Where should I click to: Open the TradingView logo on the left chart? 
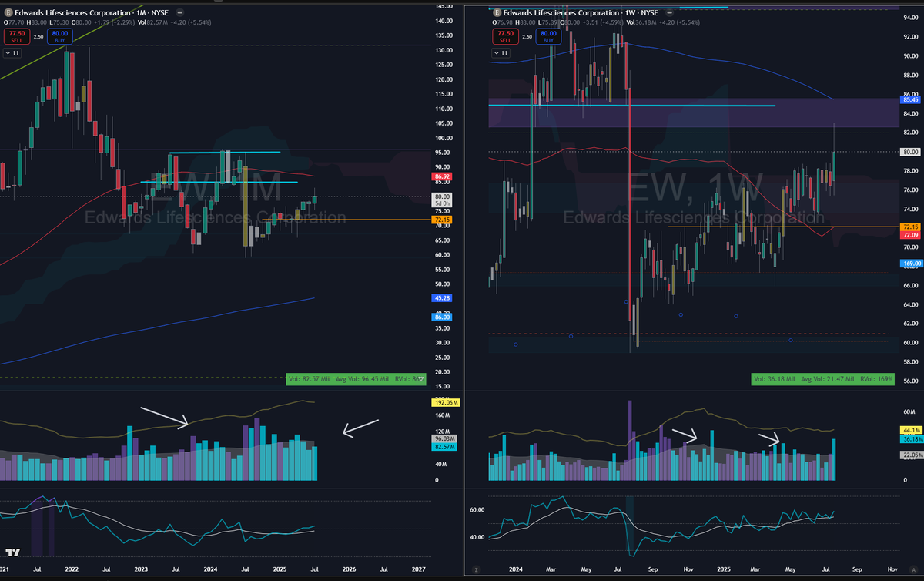(x=12, y=552)
